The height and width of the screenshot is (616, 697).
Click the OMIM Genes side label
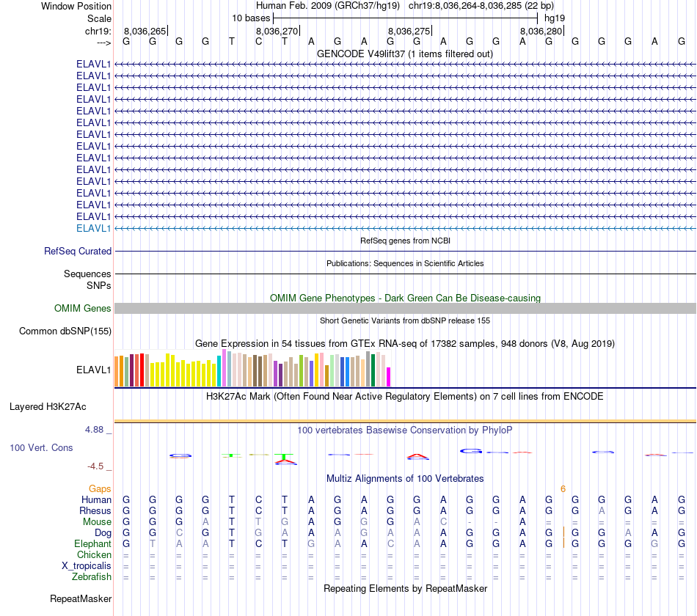click(82, 309)
